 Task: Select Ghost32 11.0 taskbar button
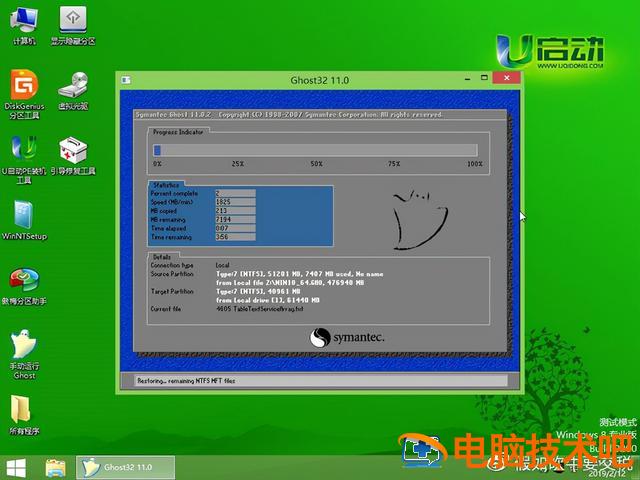pyautogui.click(x=125, y=467)
